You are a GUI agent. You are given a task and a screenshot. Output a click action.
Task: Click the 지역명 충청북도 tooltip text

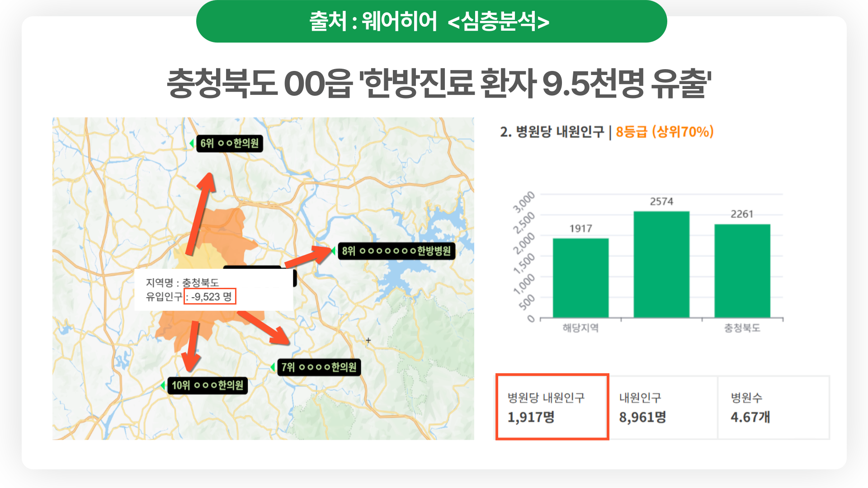182,283
